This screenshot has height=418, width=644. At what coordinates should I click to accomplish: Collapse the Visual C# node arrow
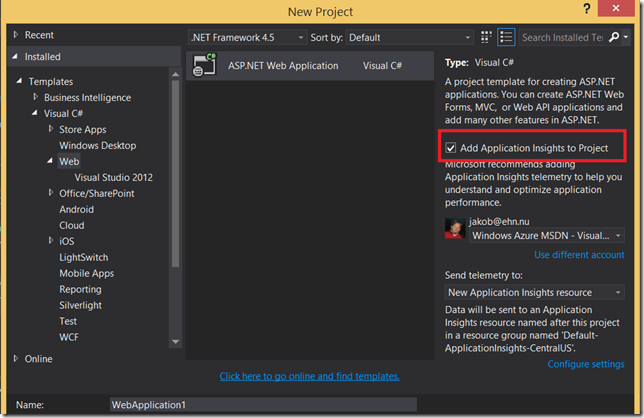point(34,113)
